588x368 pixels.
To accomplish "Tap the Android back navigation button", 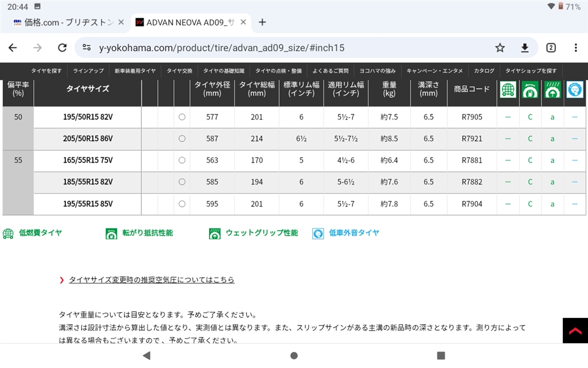I will [146, 355].
